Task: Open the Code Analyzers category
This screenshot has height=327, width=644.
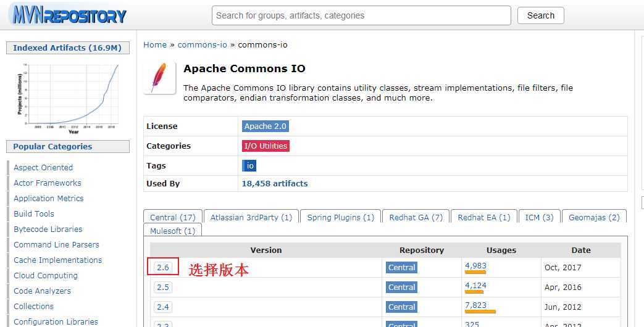Action: click(x=43, y=291)
